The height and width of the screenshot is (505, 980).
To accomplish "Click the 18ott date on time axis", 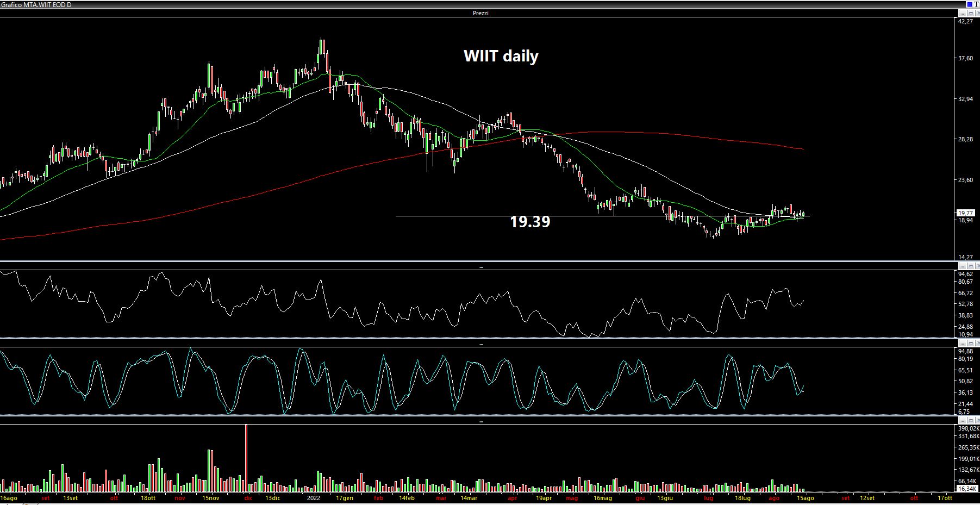I will pyautogui.click(x=148, y=498).
